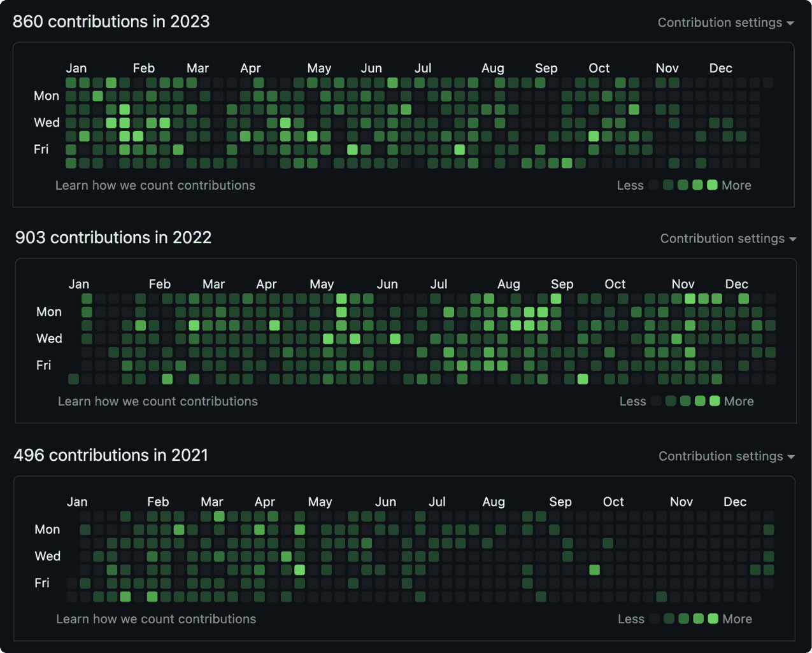Click the brightest legend swatch in 2023 graph
This screenshot has width=812, height=653.
pyautogui.click(x=712, y=185)
